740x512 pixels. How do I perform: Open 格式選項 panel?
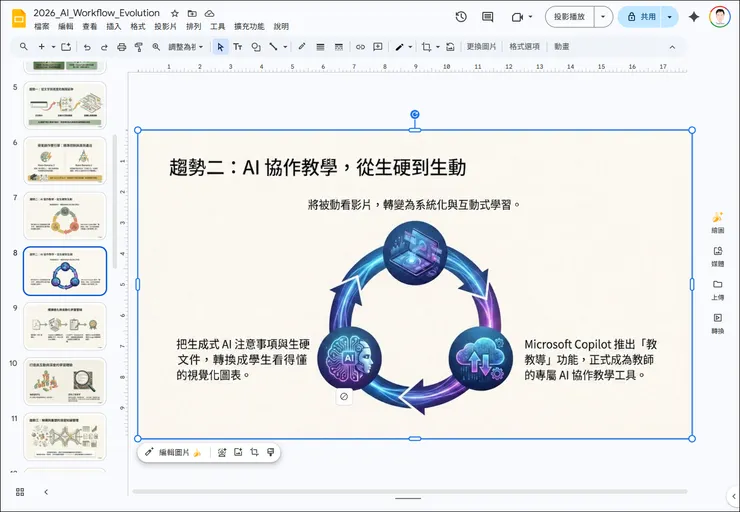(524, 47)
